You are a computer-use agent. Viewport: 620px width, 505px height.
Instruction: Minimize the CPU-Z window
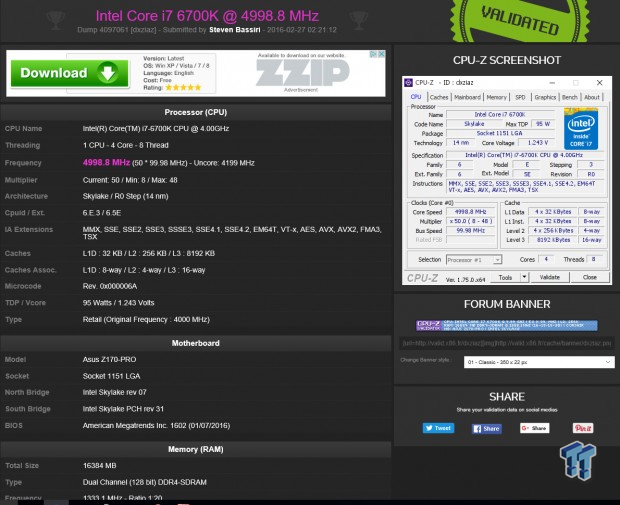[552, 83]
